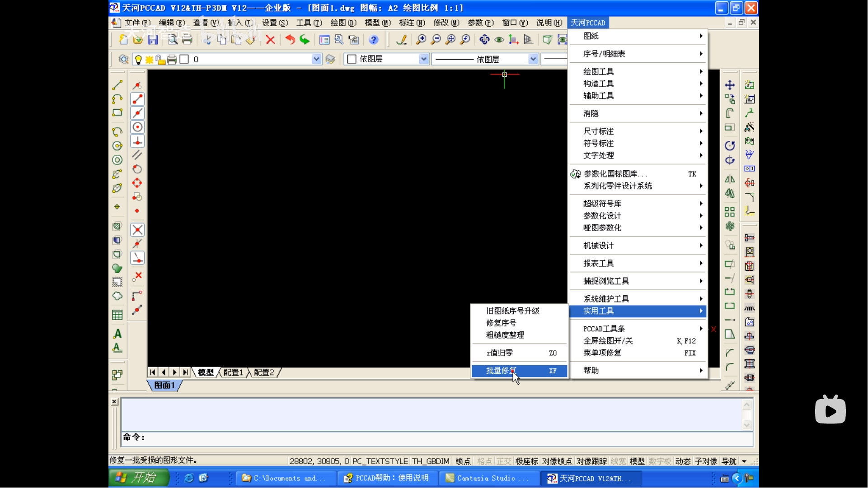
Task: Toggle Snap to Endpoint in object snap toolbar
Action: click(137, 99)
